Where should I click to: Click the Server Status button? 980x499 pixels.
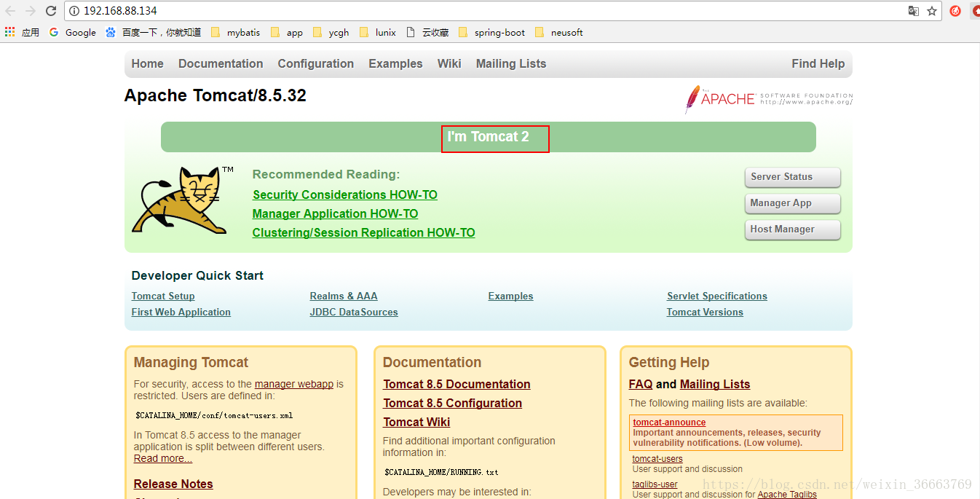[792, 177]
